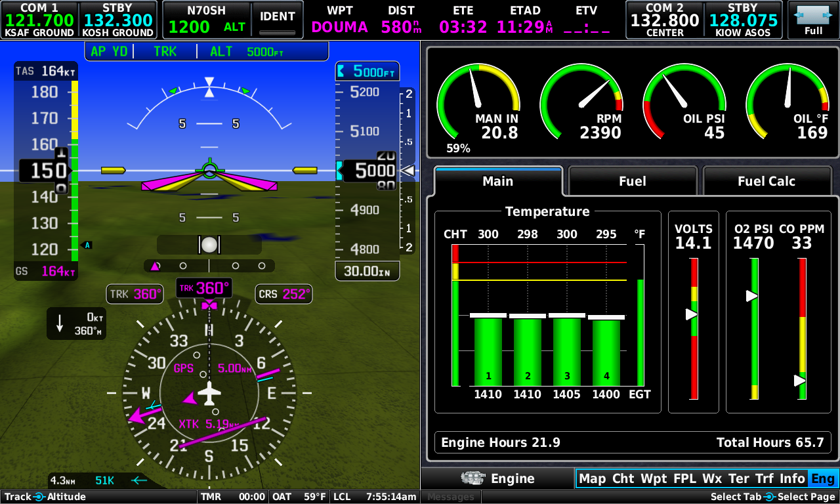Open the Map page shortcut

pyautogui.click(x=592, y=478)
